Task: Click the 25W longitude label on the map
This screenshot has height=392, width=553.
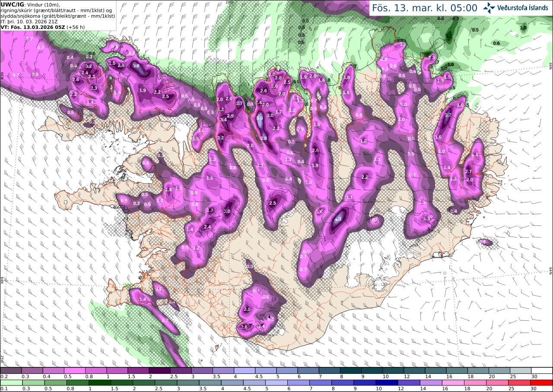Action: click(2, 359)
